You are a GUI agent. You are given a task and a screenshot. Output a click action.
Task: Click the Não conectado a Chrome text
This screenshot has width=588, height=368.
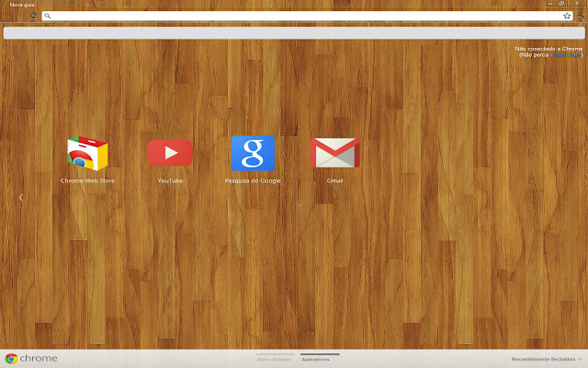pyautogui.click(x=548, y=49)
